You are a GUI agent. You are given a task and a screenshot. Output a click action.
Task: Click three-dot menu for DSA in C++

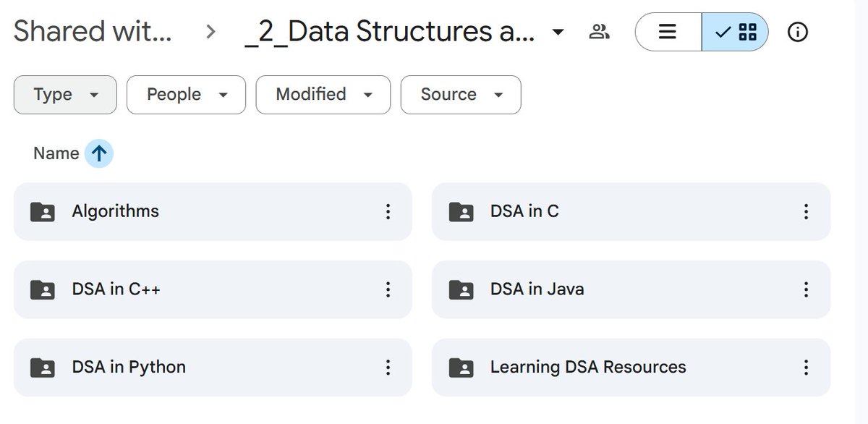tap(388, 289)
